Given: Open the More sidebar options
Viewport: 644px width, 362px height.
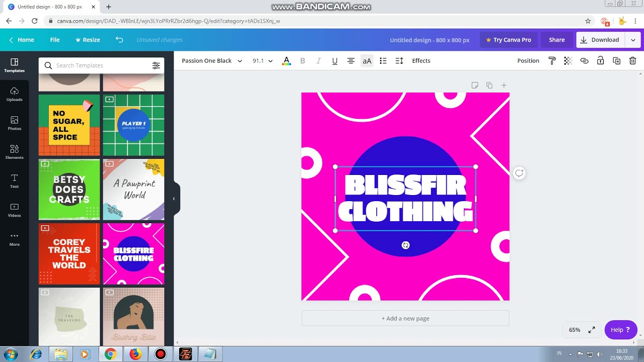Looking at the screenshot, I should (x=14, y=239).
